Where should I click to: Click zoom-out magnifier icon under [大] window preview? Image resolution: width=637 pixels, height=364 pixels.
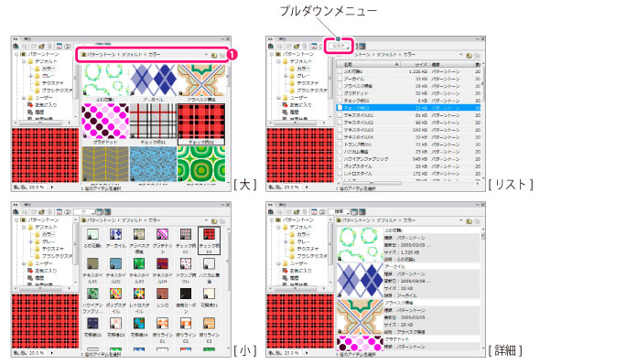pos(23,187)
